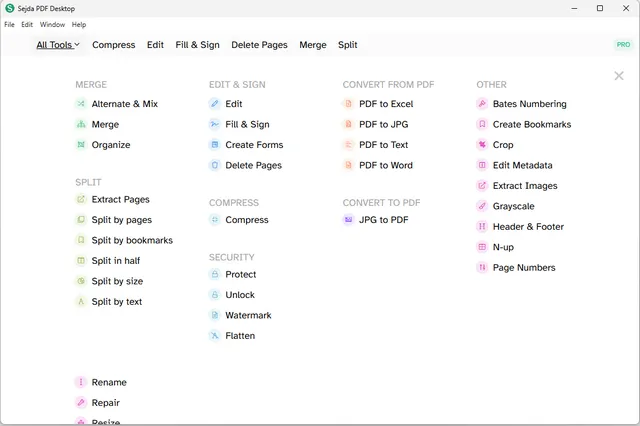Click the pencil icon beside Edit in Edit & Sign
Image resolution: width=640 pixels, height=426 pixels.
point(215,104)
